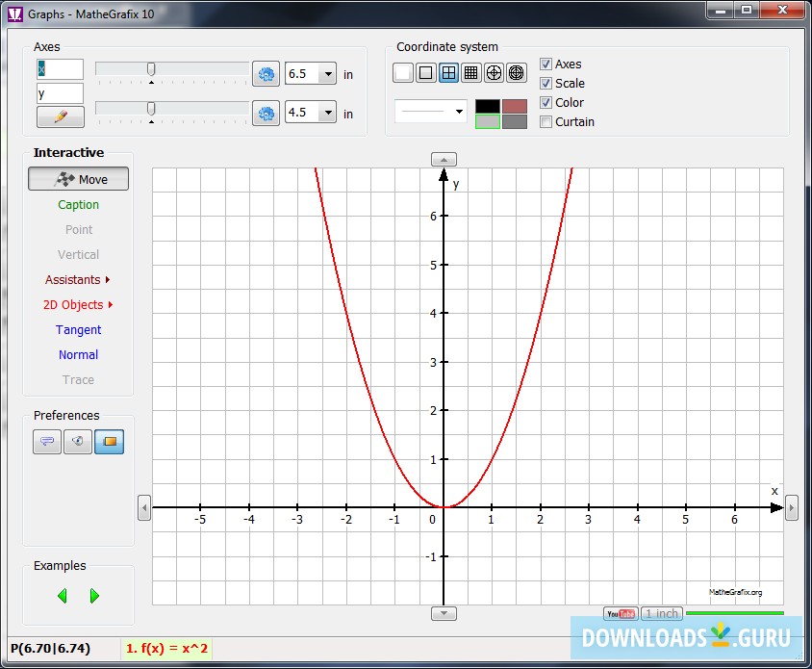812x669 pixels.
Task: Click the pencil edit button under Axes
Action: 61,116
